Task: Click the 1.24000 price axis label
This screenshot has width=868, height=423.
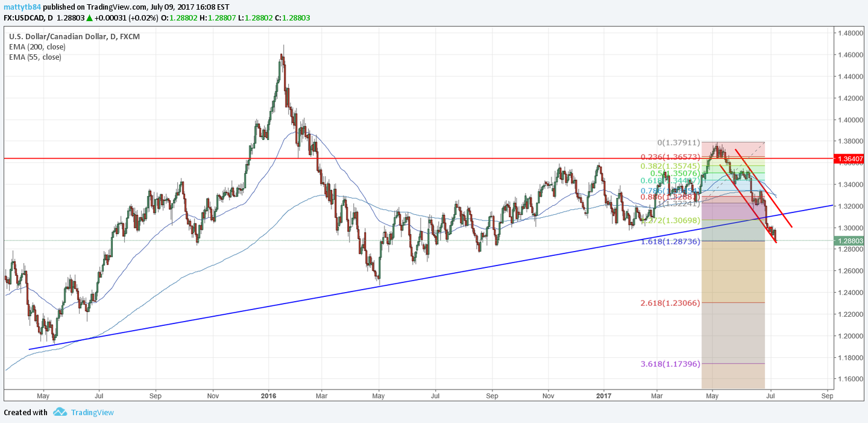Action: coord(849,293)
